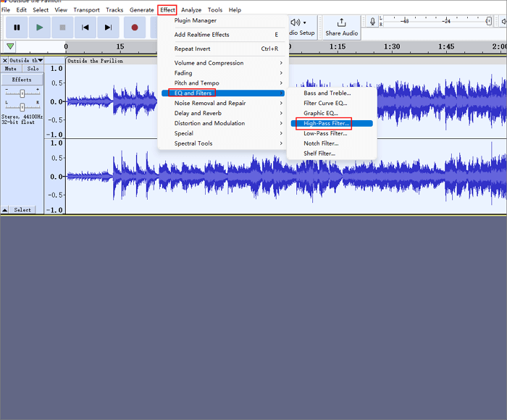Open the Analyze menu
Viewport: 507px width, 420px height.
coord(191,10)
